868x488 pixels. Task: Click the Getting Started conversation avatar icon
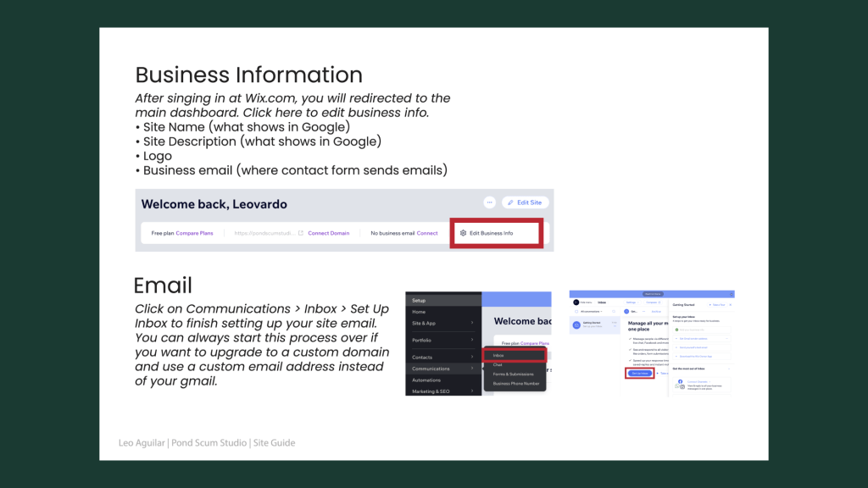pyautogui.click(x=576, y=324)
